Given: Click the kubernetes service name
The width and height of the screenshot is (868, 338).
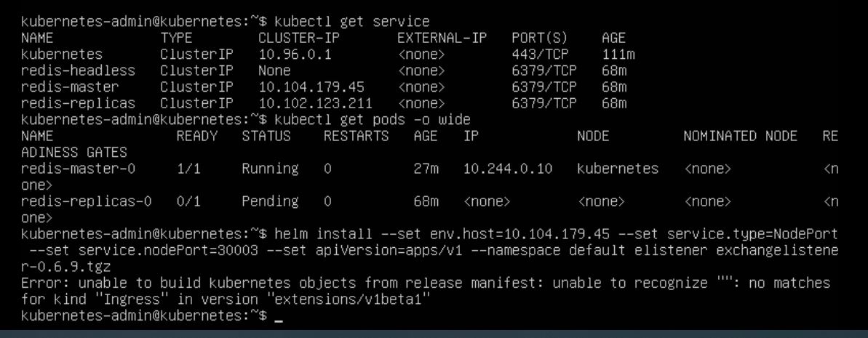Looking at the screenshot, I should click(61, 55).
